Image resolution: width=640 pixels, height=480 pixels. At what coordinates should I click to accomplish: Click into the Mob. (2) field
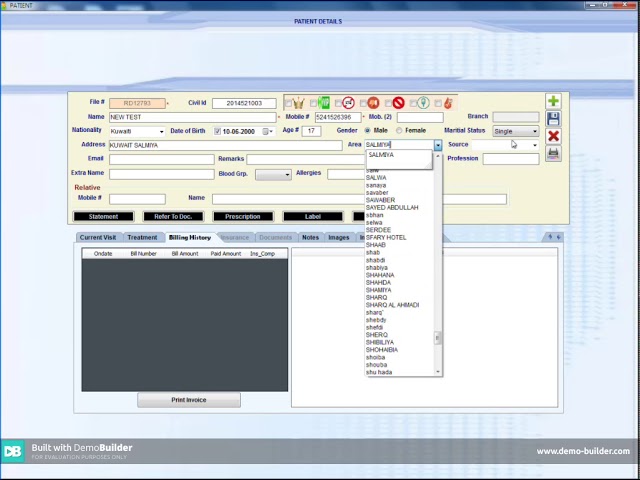tap(420, 118)
